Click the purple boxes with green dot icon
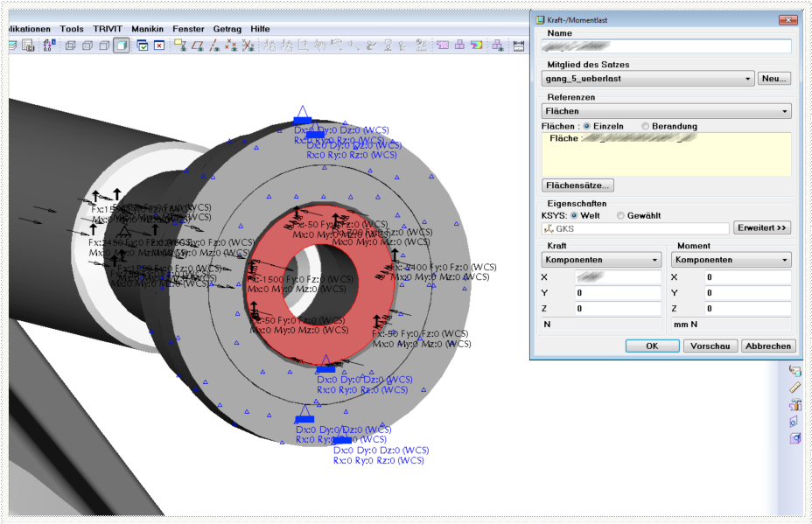This screenshot has height=524, width=812. [x=498, y=45]
